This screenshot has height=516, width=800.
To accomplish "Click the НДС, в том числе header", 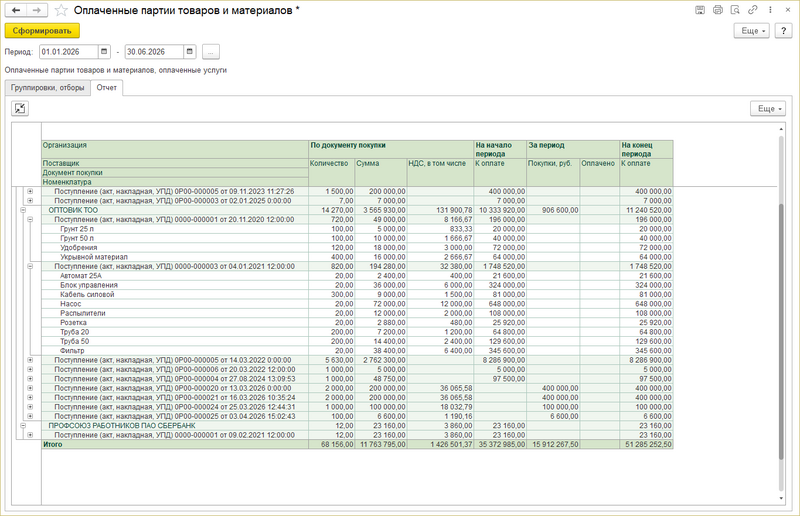I will (440, 173).
